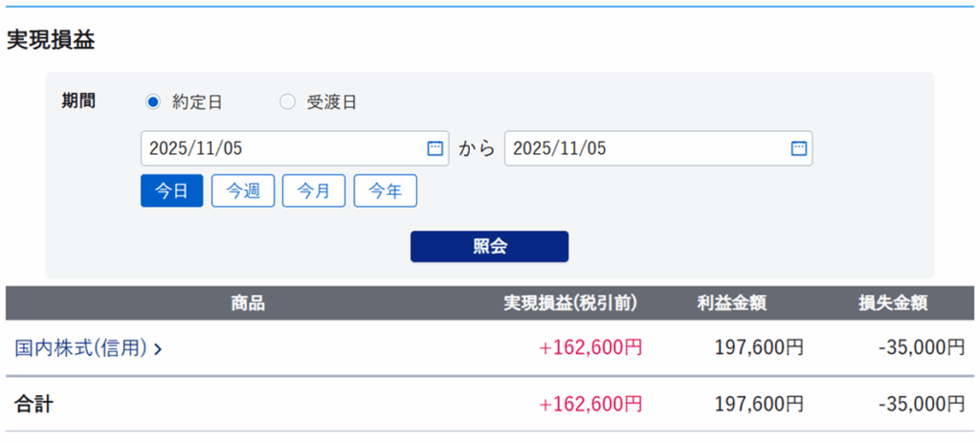The image size is (980, 443).
Task: Click the 期間 label
Action: click(x=78, y=101)
